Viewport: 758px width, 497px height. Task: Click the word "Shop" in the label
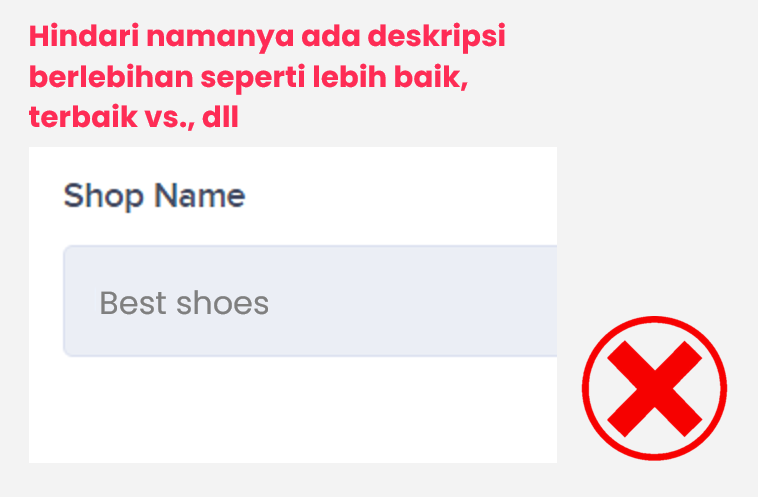(104, 195)
